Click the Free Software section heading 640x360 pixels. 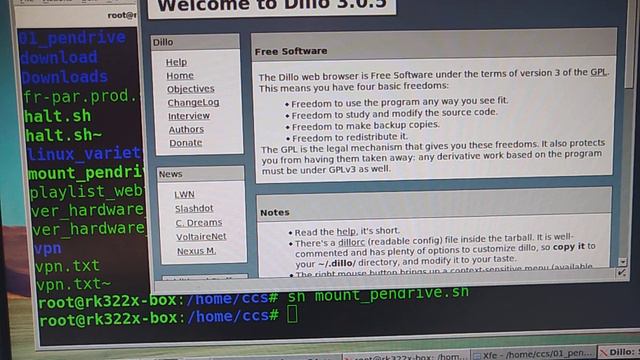point(291,51)
